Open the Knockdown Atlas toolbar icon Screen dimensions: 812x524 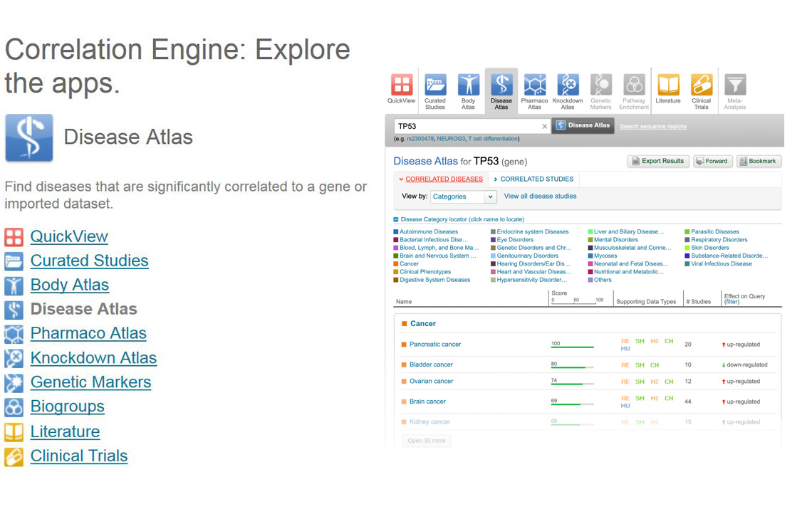pyautogui.click(x=568, y=85)
